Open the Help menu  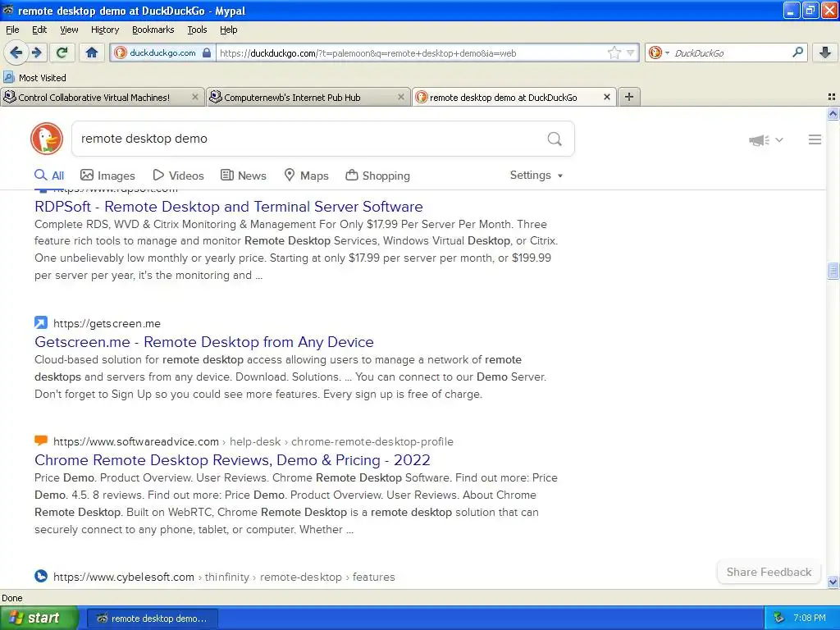(x=228, y=30)
